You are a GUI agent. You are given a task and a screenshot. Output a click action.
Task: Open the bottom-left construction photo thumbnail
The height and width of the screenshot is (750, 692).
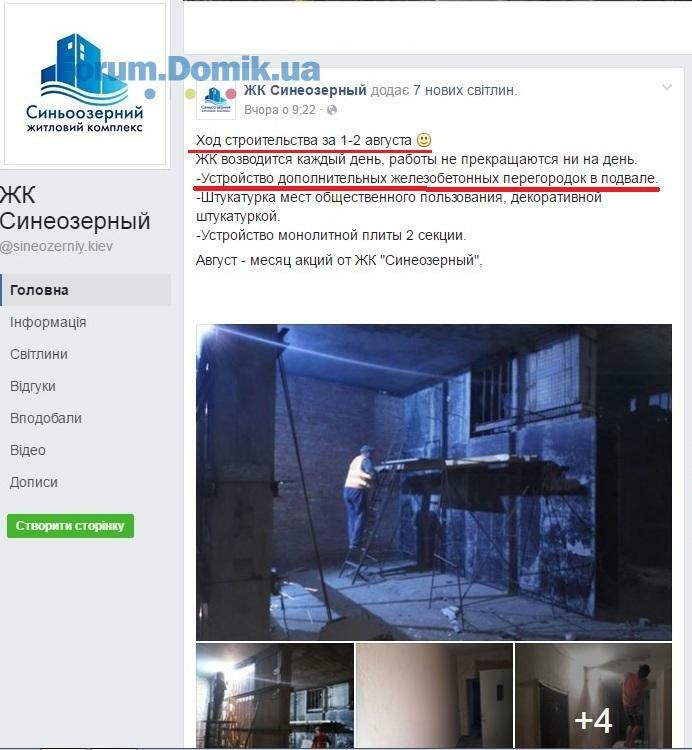[275, 696]
